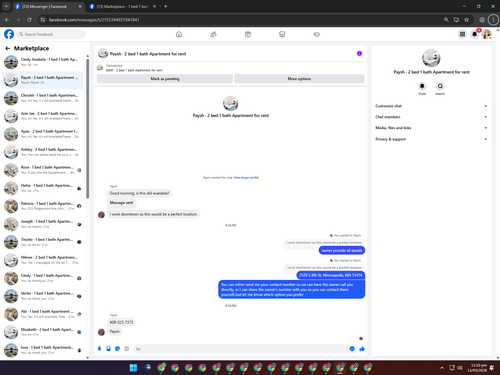Search in conversation using the magnifier icon

click(x=440, y=86)
